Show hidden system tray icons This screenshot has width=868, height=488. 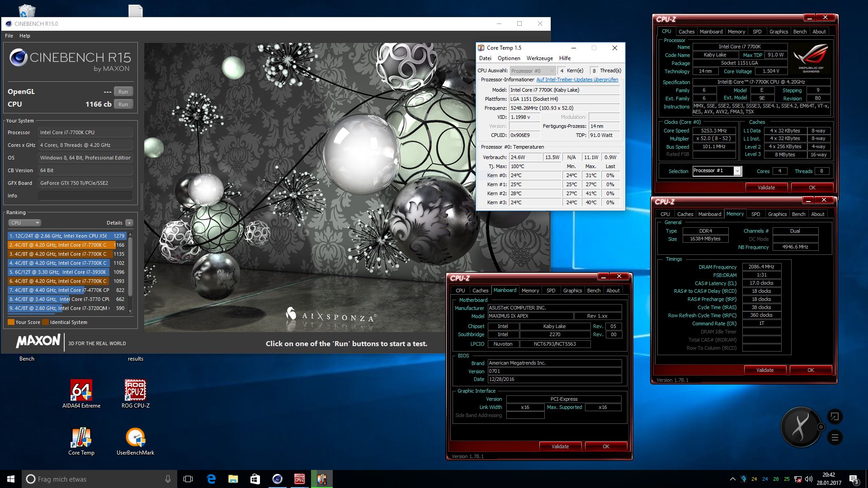[732, 479]
